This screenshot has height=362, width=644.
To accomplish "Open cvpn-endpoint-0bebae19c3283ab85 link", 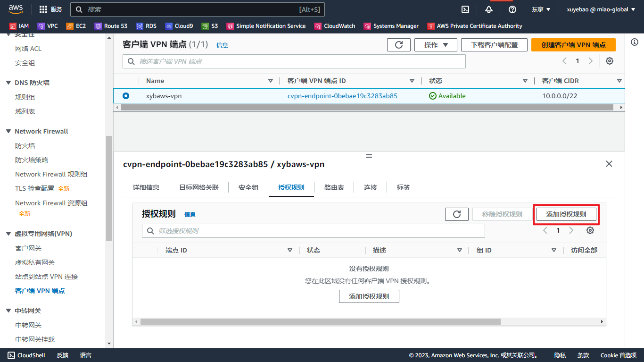I will (x=342, y=96).
